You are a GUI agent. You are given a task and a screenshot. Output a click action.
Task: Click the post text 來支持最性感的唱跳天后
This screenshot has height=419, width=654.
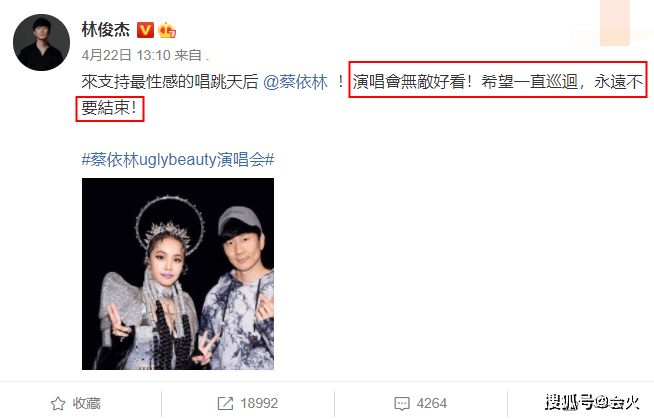pyautogui.click(x=170, y=82)
